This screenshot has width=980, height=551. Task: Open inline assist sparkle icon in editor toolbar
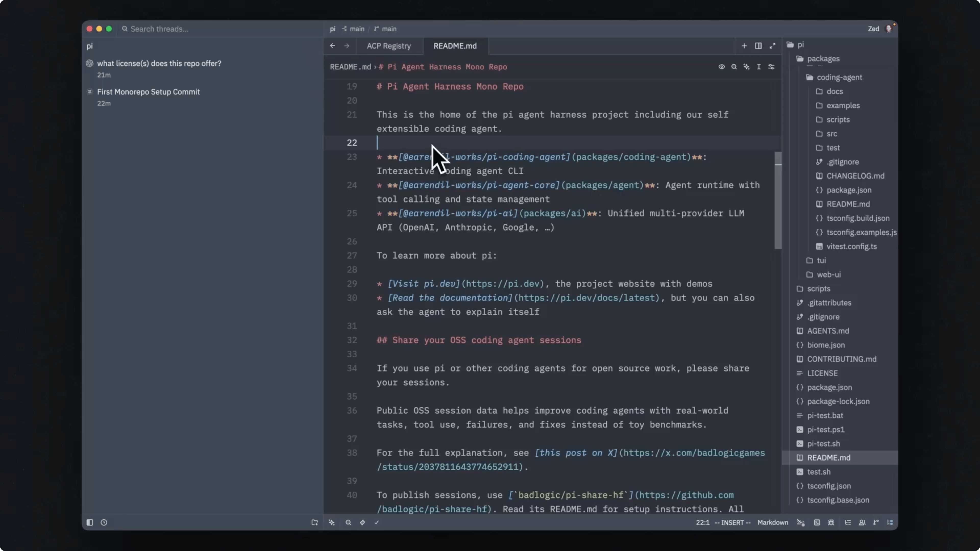[x=746, y=67]
